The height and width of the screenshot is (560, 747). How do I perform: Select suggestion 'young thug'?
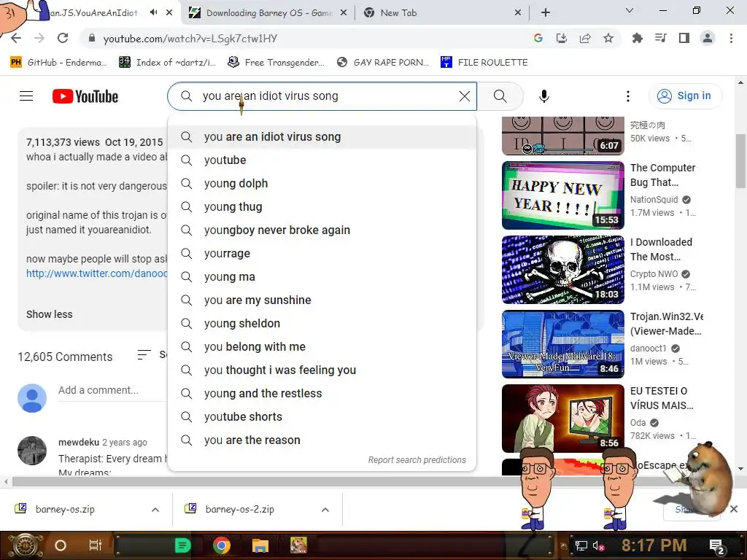tap(322, 206)
